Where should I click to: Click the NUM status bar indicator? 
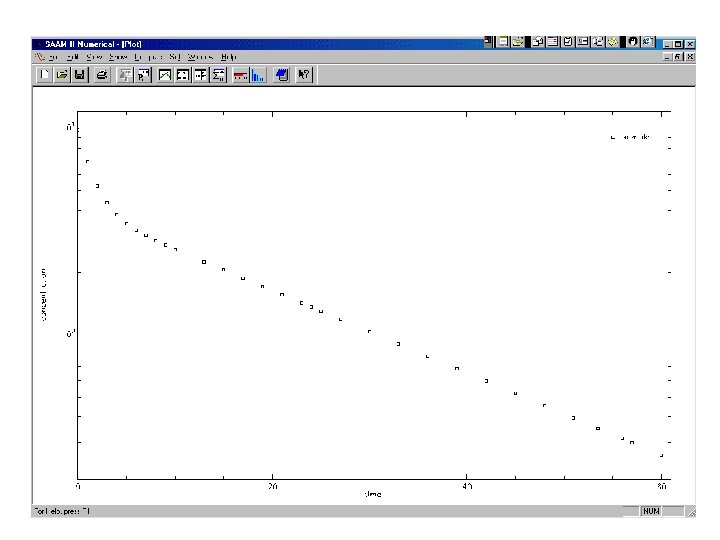pyautogui.click(x=651, y=511)
